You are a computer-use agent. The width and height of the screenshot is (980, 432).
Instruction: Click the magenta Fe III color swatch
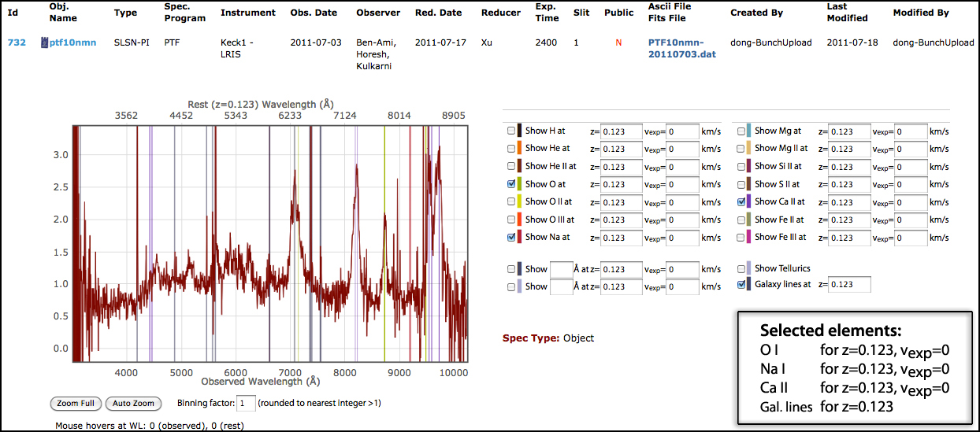tap(749, 238)
